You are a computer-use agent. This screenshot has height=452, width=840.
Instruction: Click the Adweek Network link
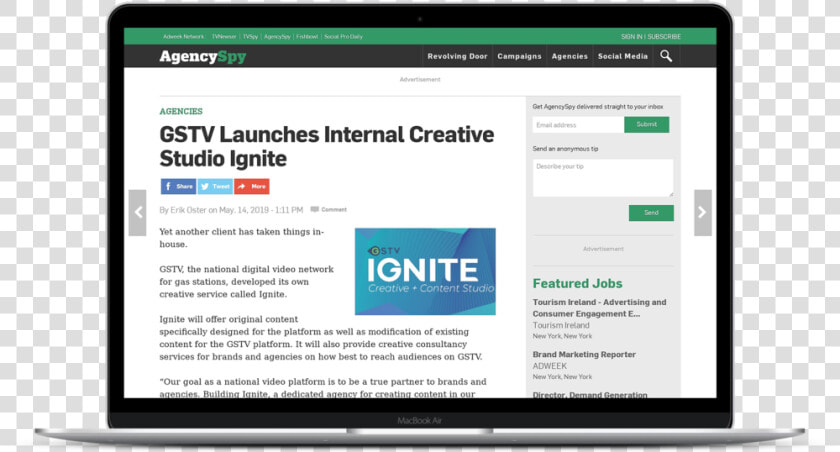tap(183, 36)
